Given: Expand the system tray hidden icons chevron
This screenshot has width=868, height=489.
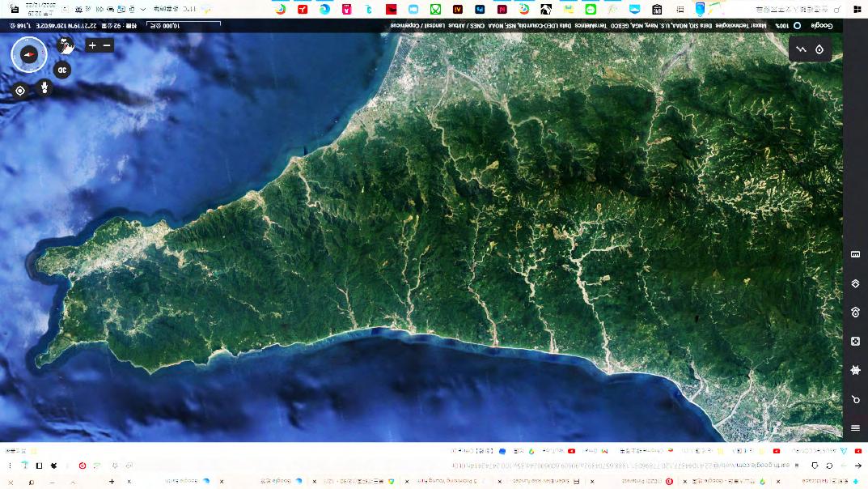Looking at the screenshot, I should click(x=143, y=10).
